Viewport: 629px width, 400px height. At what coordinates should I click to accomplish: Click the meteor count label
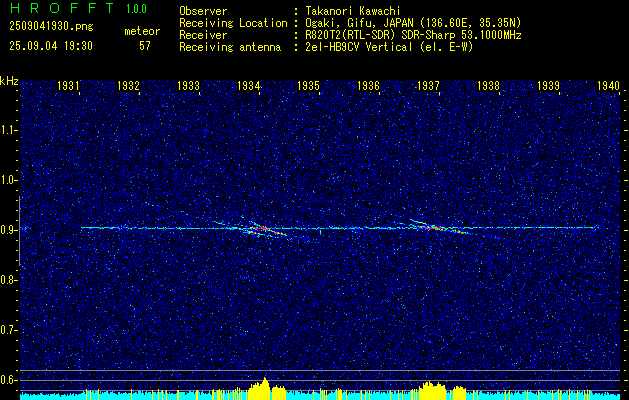click(142, 31)
